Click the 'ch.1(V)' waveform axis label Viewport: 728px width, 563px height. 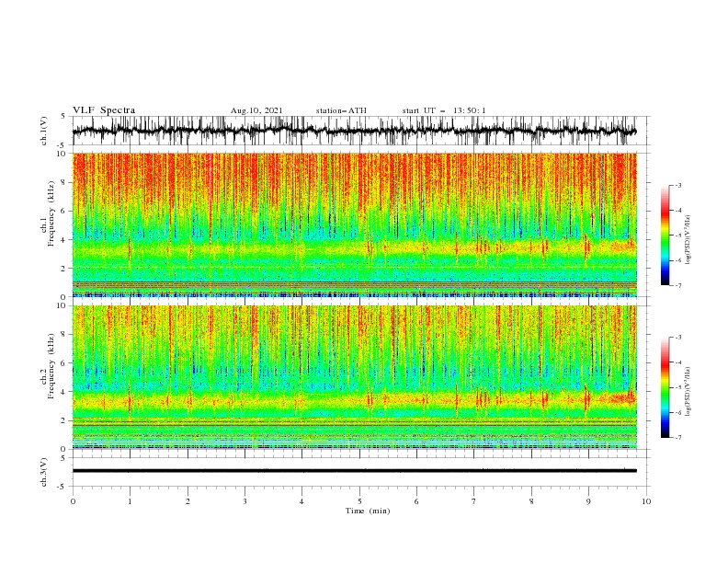tap(44, 131)
